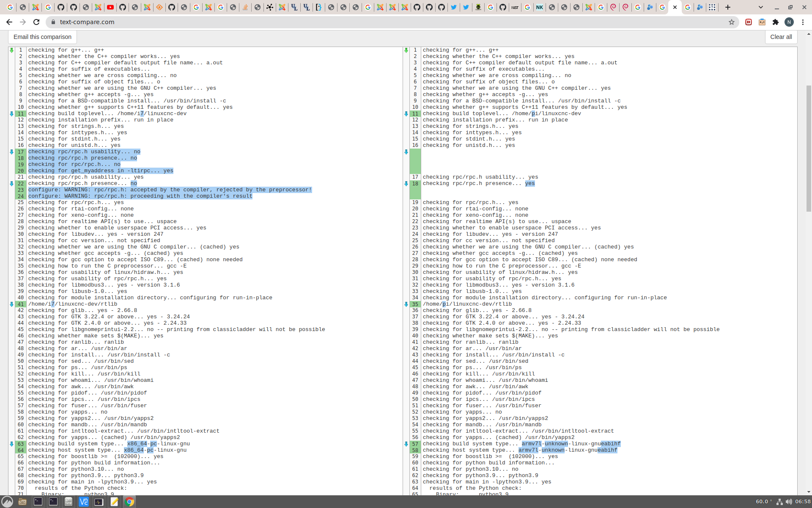Image resolution: width=812 pixels, height=508 pixels.
Task: Go back in browser history
Action: [x=9, y=22]
